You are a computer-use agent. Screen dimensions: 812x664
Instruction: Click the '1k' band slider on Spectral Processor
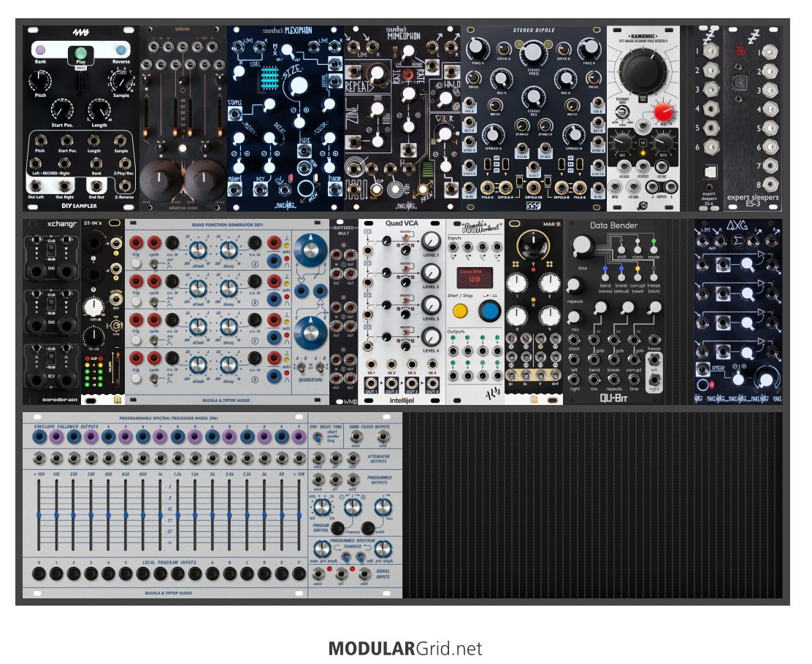tap(160, 514)
